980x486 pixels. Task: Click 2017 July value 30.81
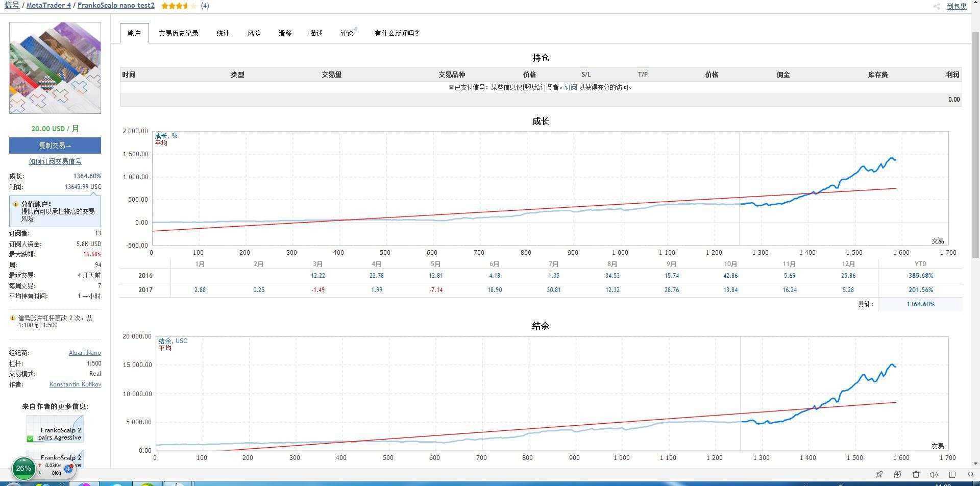(x=553, y=290)
